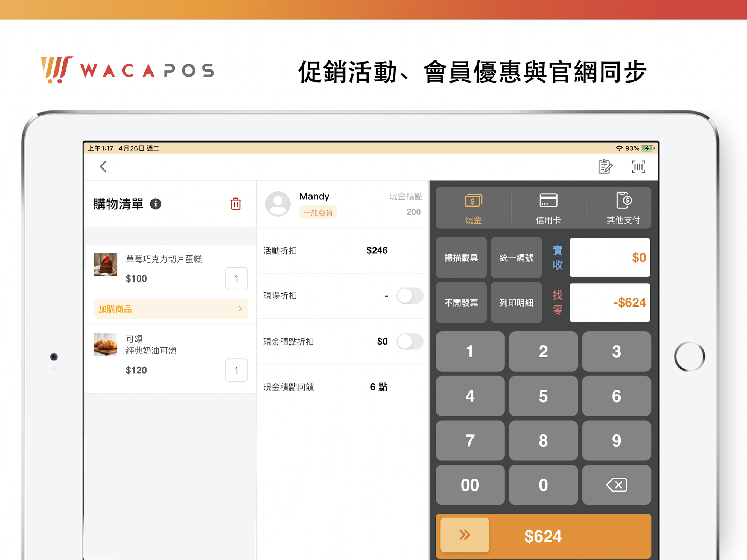Image resolution: width=747 pixels, height=560 pixels.
Task: Delete cart with the red trash icon
Action: (235, 204)
